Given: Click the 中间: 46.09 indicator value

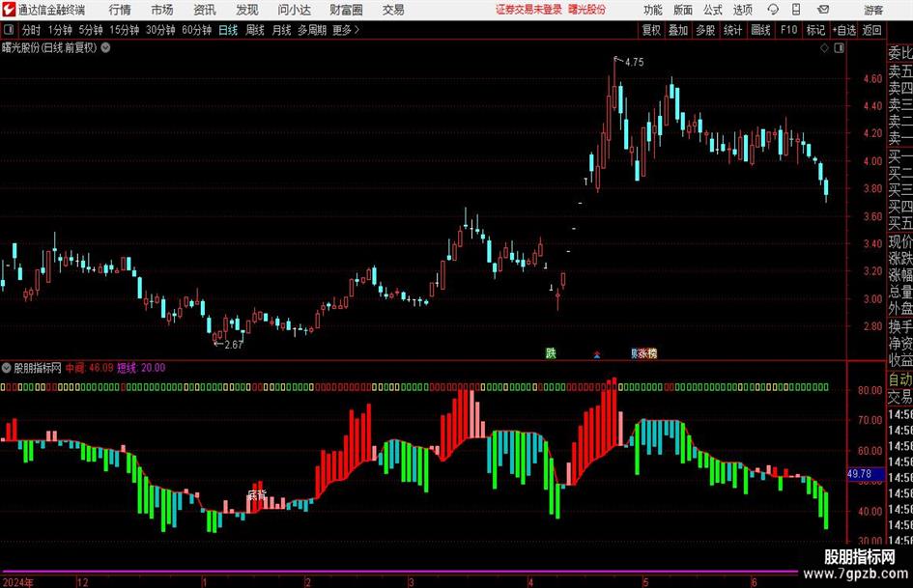Looking at the screenshot, I should point(89,368).
